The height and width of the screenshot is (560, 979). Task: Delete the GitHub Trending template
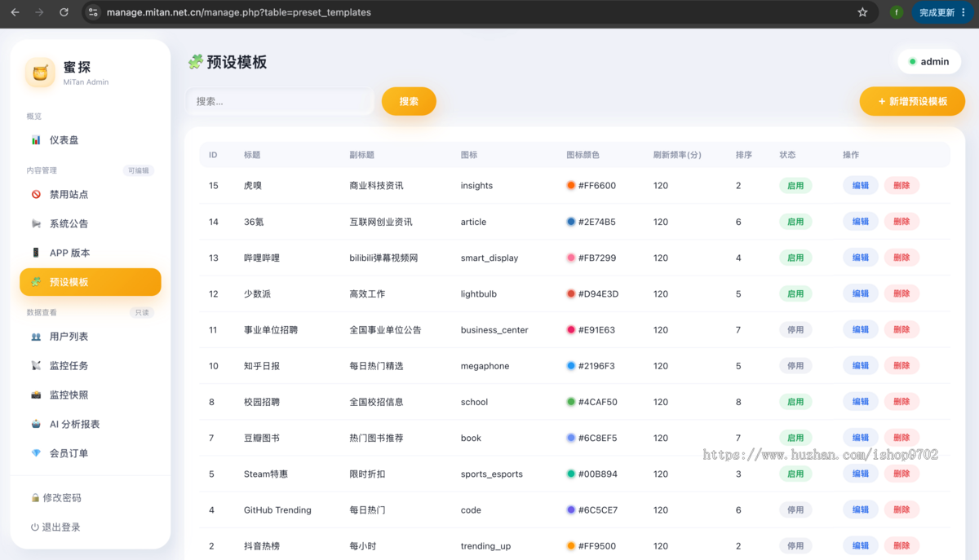point(901,510)
